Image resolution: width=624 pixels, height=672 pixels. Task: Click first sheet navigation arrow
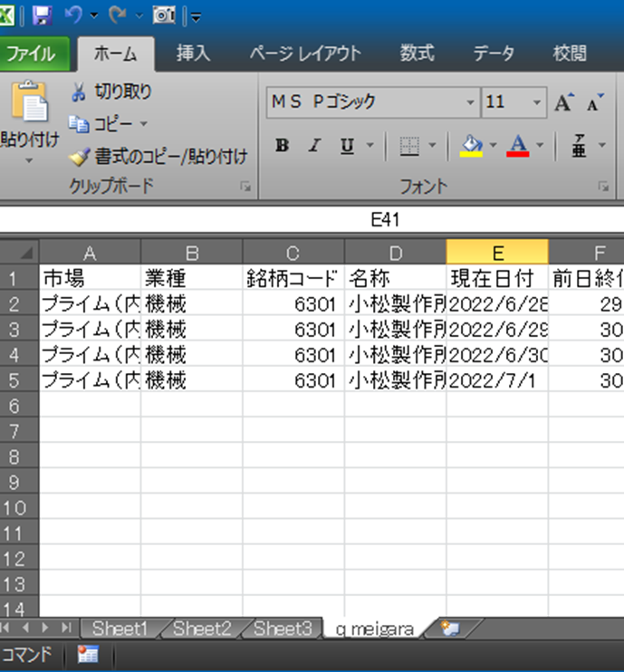tap(5, 629)
